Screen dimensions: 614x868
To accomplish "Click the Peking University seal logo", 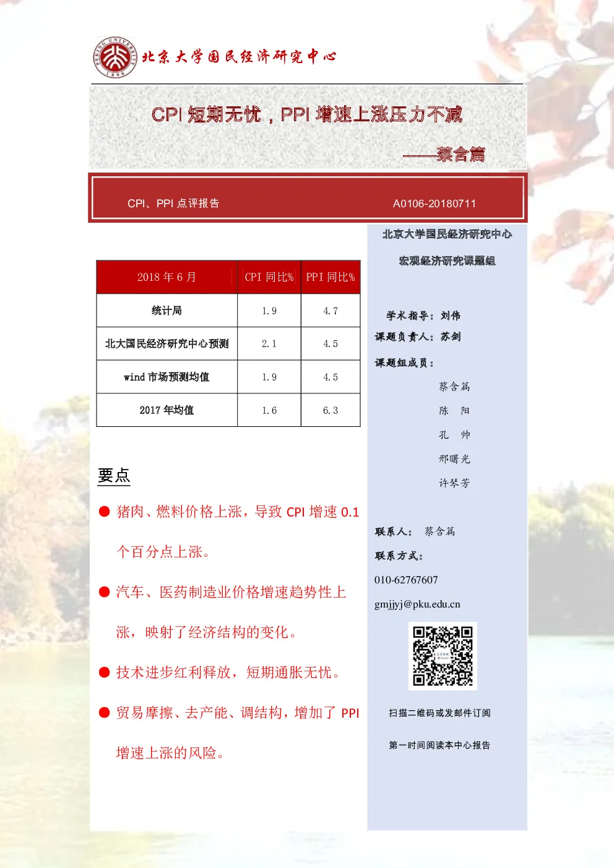I will (x=115, y=56).
